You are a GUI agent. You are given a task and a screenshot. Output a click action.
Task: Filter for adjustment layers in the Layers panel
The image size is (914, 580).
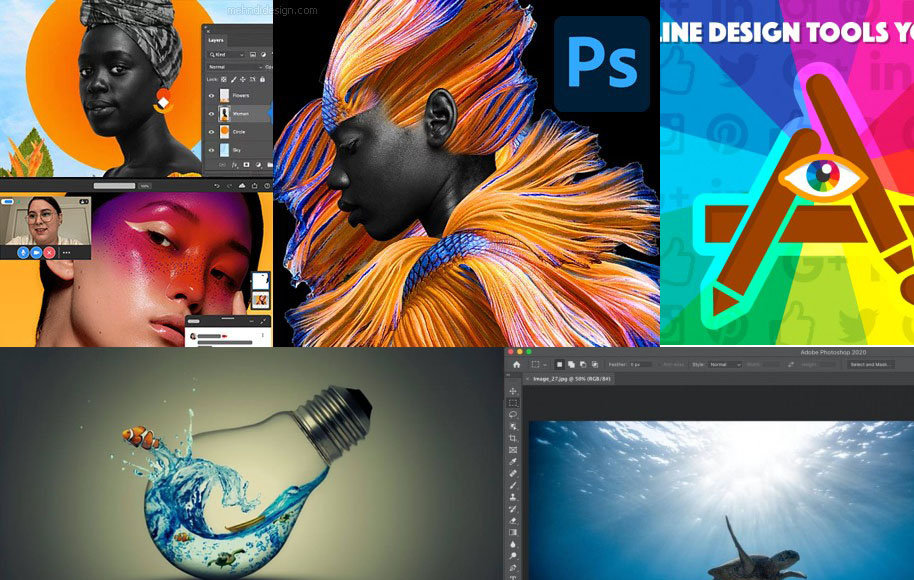(x=263, y=54)
